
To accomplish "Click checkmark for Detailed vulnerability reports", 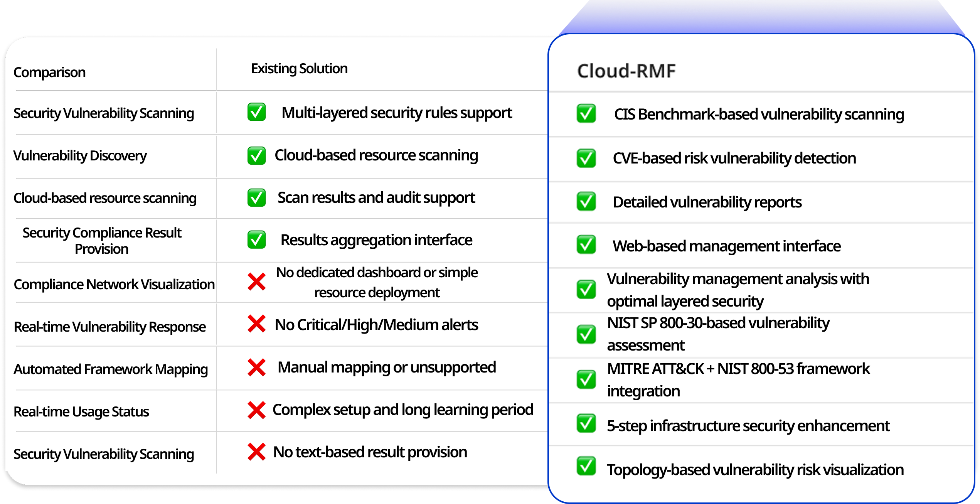I will click(x=586, y=201).
